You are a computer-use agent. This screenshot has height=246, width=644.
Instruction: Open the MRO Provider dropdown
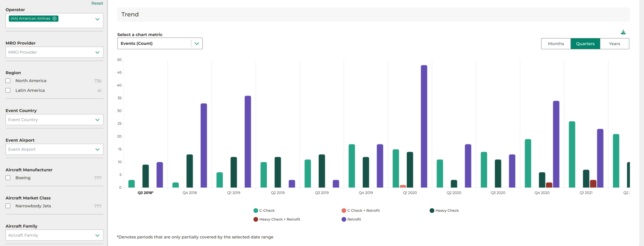[x=54, y=52]
